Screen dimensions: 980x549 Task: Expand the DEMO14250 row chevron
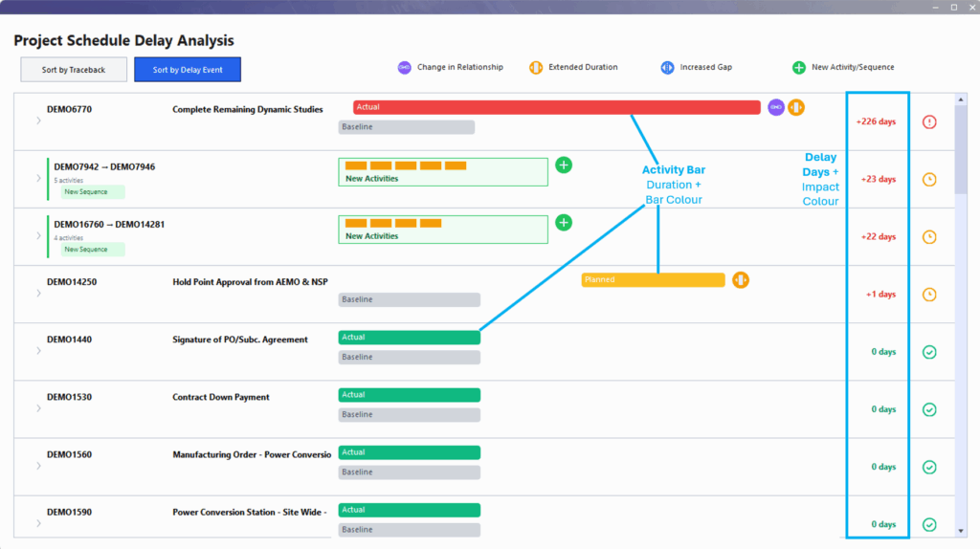click(x=38, y=293)
